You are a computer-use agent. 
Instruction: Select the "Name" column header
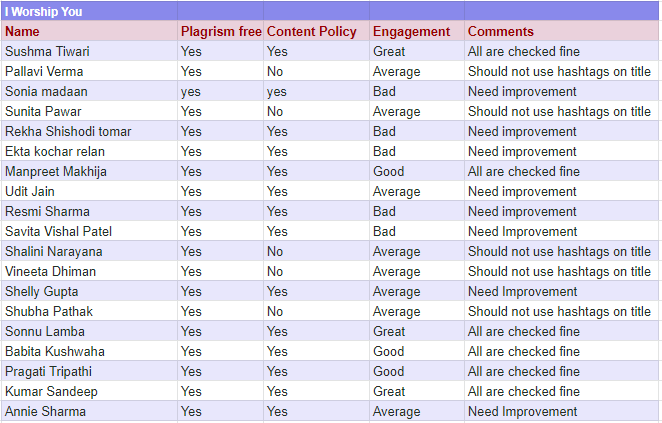pyautogui.click(x=22, y=31)
